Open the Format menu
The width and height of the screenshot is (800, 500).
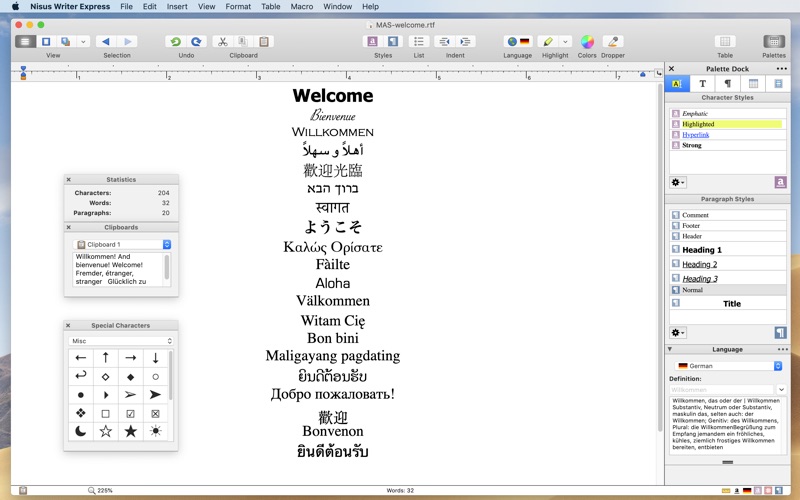pyautogui.click(x=238, y=7)
